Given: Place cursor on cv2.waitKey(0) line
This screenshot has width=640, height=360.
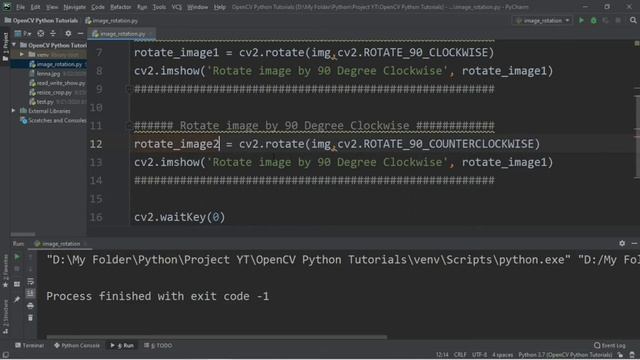Looking at the screenshot, I should pos(180,217).
